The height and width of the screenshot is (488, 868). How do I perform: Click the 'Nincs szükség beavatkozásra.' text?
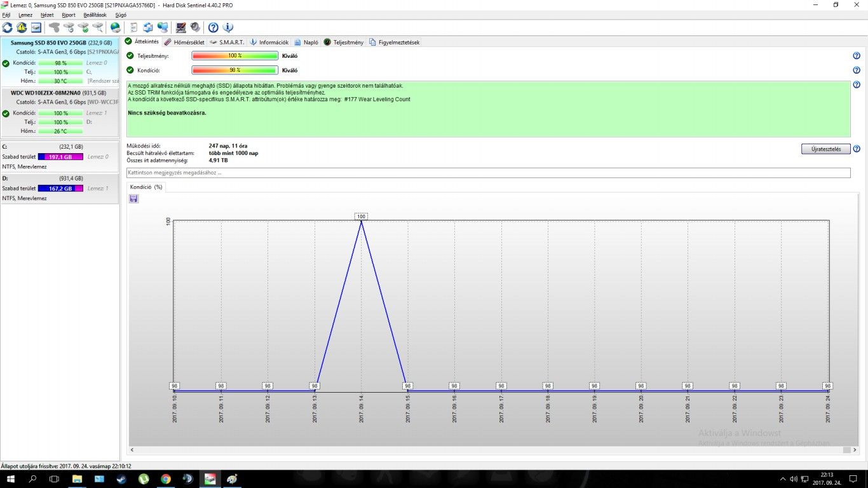pyautogui.click(x=167, y=112)
